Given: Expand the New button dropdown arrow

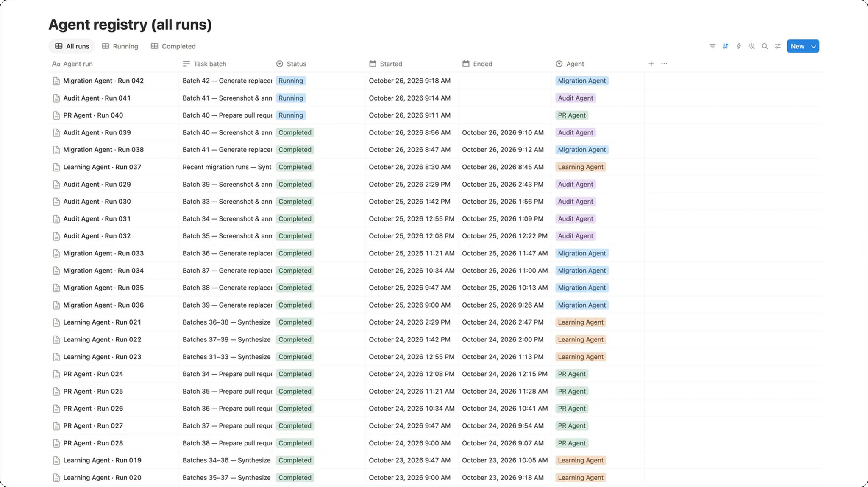Looking at the screenshot, I should 814,46.
